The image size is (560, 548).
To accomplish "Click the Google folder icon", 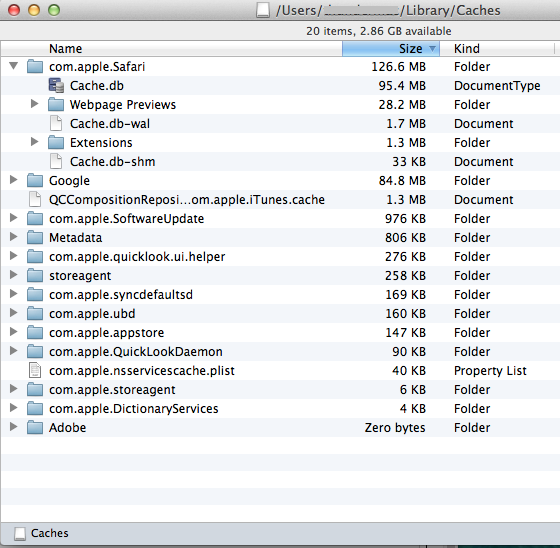I will point(35,180).
